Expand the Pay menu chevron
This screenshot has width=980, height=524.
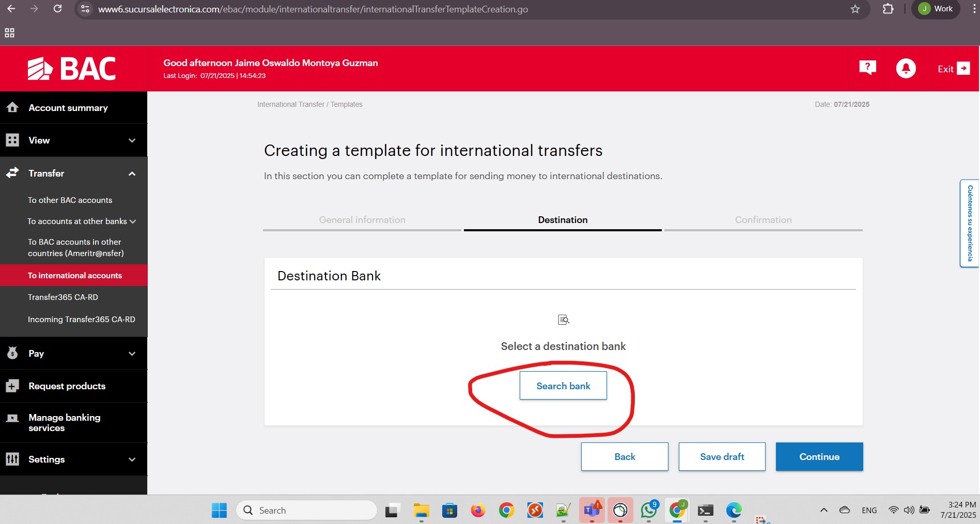tap(132, 354)
